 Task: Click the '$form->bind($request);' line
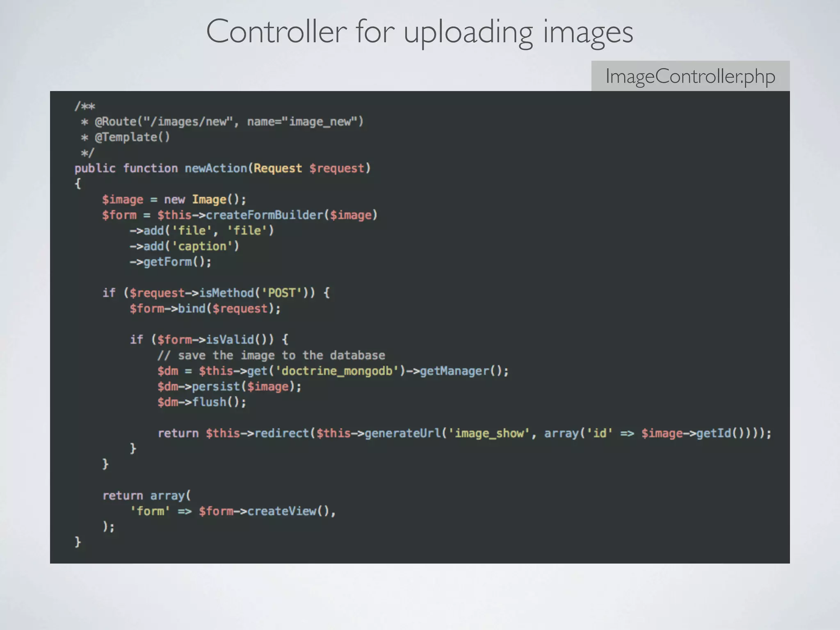[x=205, y=309]
